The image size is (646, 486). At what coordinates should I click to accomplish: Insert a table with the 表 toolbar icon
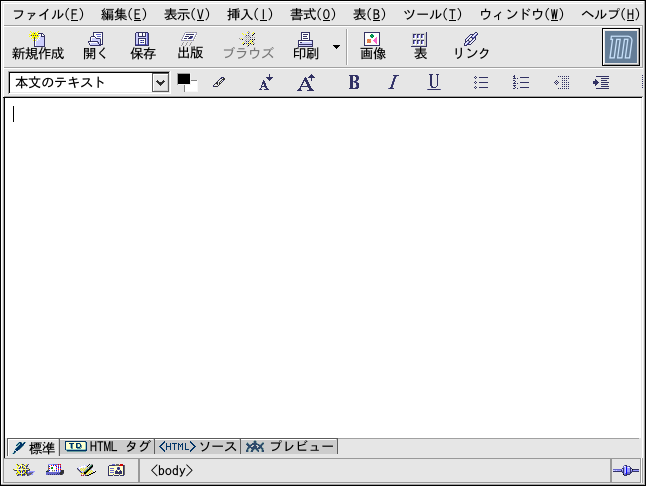click(x=420, y=46)
